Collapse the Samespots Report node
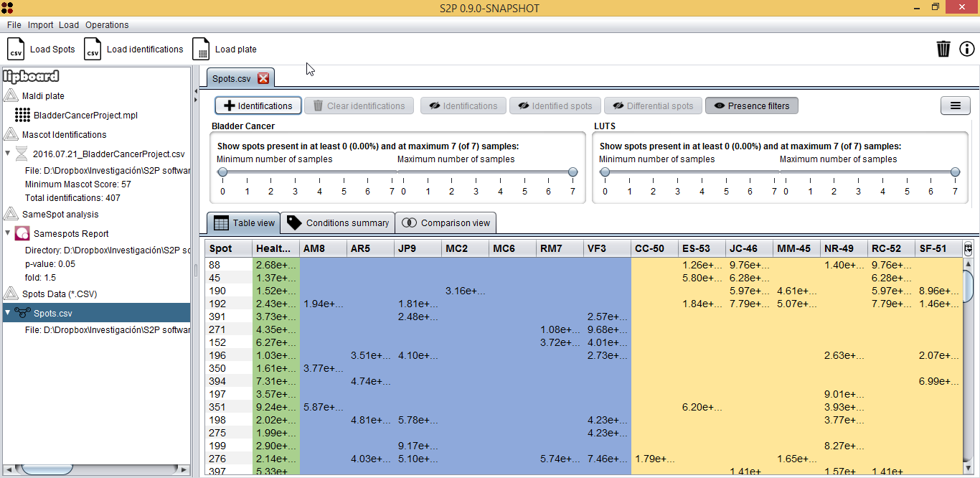The width and height of the screenshot is (980, 478). [8, 233]
